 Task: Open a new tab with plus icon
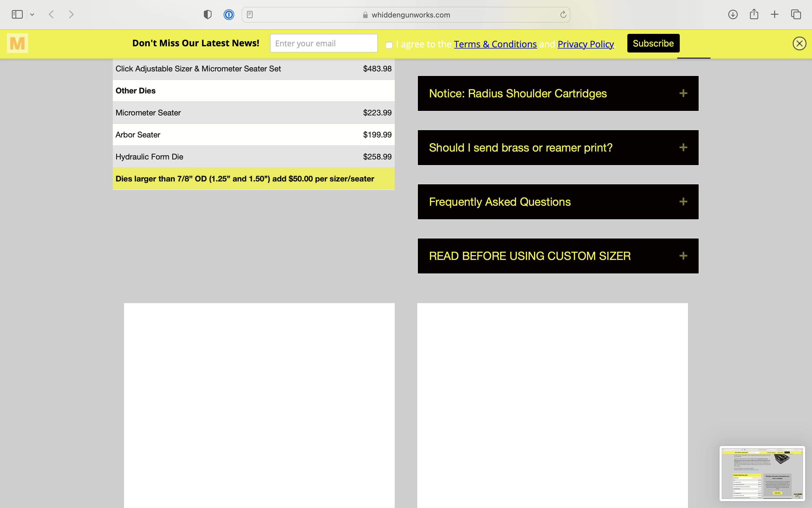[x=775, y=14]
